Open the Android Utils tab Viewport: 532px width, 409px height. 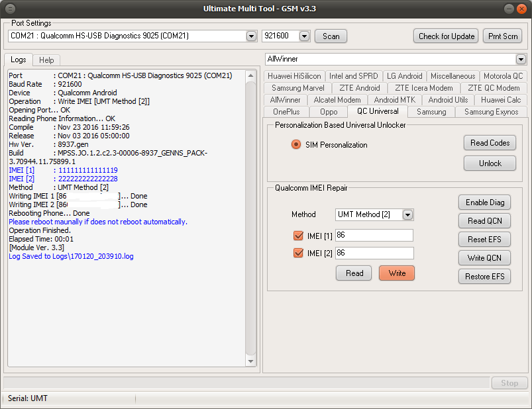click(448, 100)
